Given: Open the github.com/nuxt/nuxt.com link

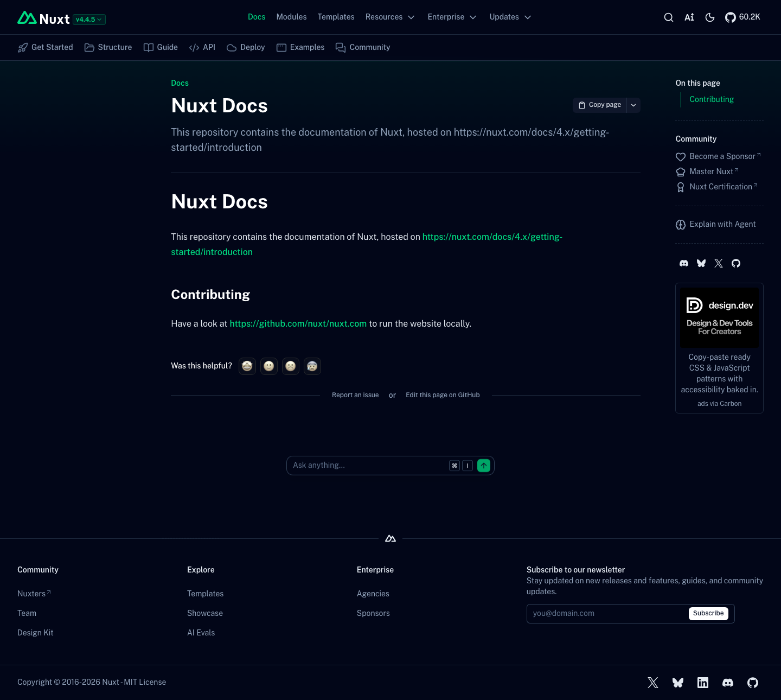Looking at the screenshot, I should click(298, 323).
